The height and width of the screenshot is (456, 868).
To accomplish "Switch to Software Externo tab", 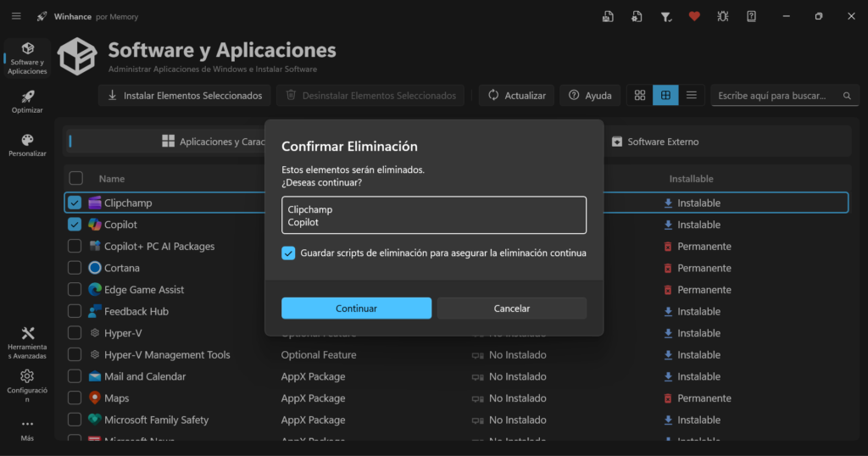I will 655,142.
